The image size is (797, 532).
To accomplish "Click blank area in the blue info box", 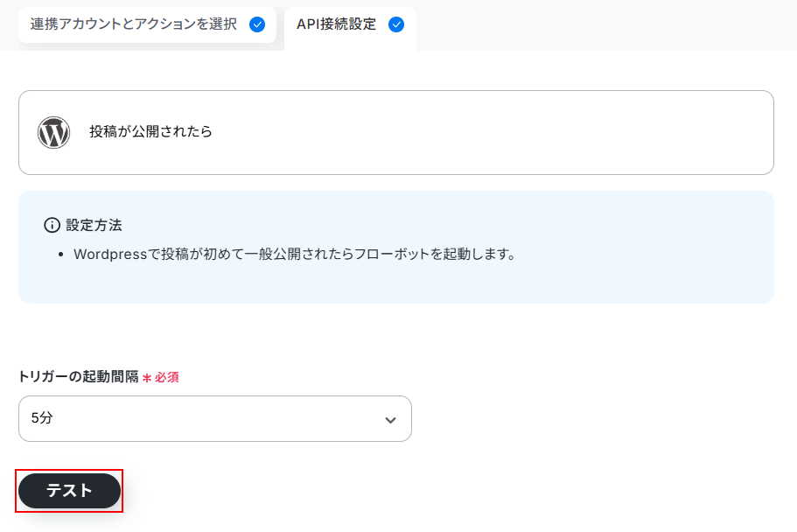I will coord(612,282).
